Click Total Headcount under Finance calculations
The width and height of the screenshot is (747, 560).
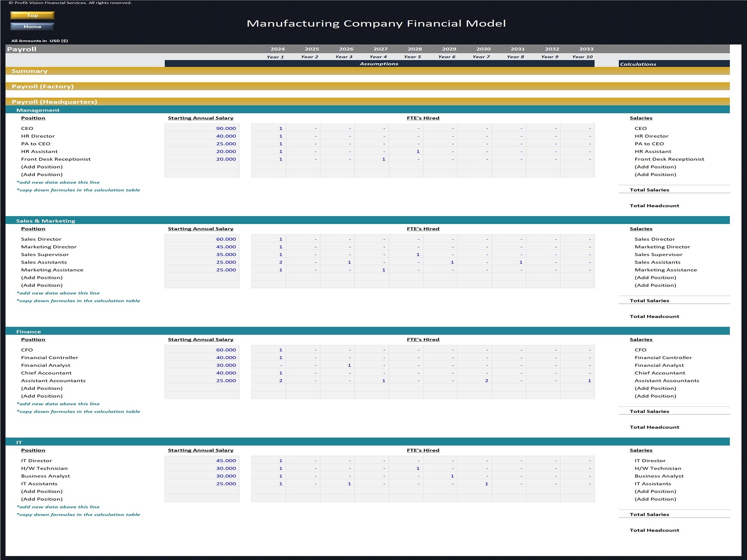pyautogui.click(x=654, y=427)
